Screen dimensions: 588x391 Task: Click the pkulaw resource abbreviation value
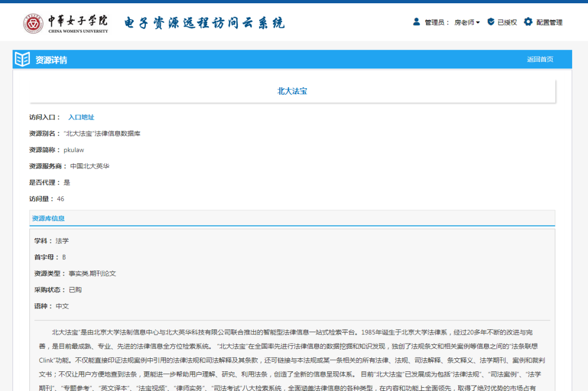(x=74, y=150)
